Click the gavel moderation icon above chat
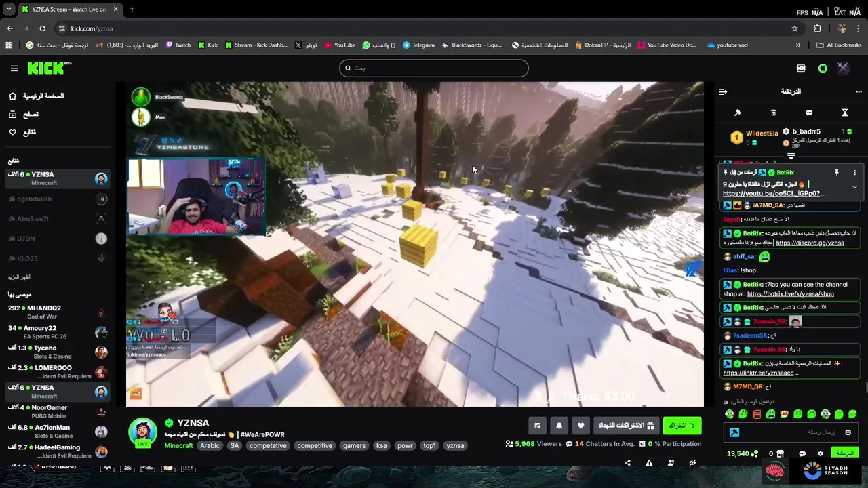The width and height of the screenshot is (868, 488). pos(738,113)
